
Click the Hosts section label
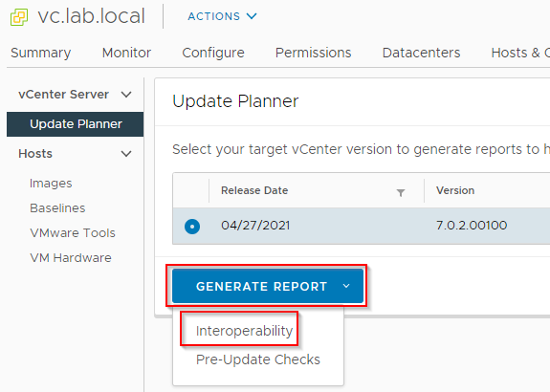pyautogui.click(x=35, y=154)
